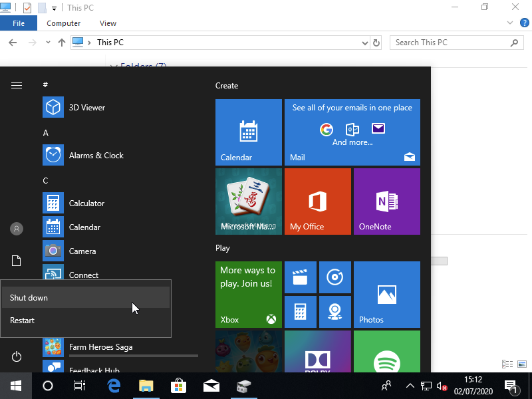Focus the Search This PC box
532x399 pixels.
(456, 43)
